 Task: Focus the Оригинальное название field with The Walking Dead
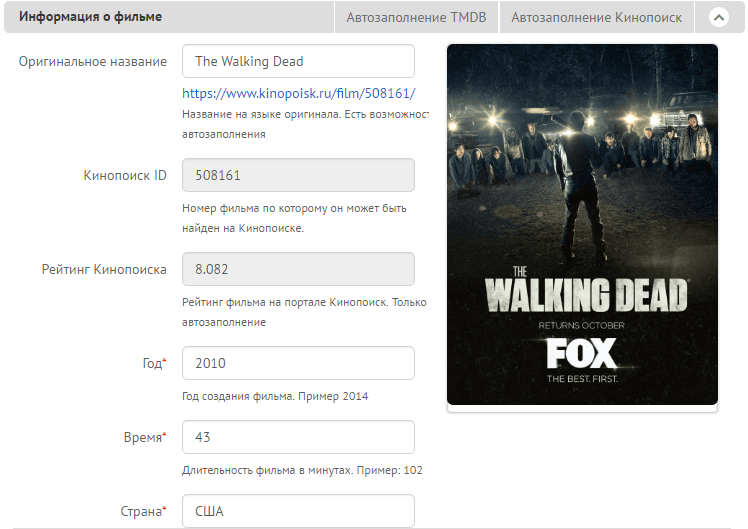(x=298, y=61)
